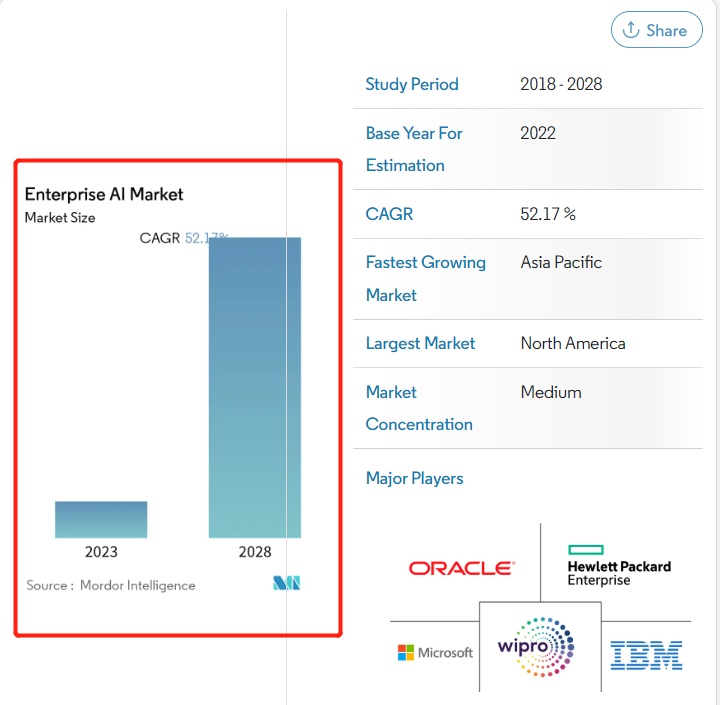
Task: Click the Hewlett Packard Enterprise logo
Action: click(x=618, y=565)
